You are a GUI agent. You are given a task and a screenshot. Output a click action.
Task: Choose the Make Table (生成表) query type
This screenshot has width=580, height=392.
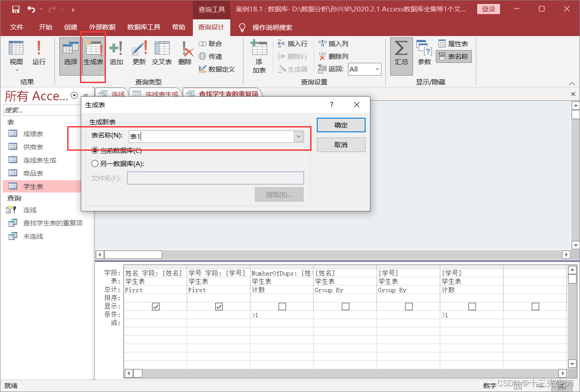pos(93,56)
